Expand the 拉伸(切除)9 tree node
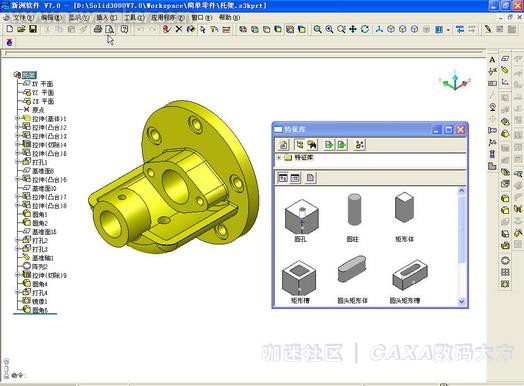524x386 pixels. tap(17, 275)
